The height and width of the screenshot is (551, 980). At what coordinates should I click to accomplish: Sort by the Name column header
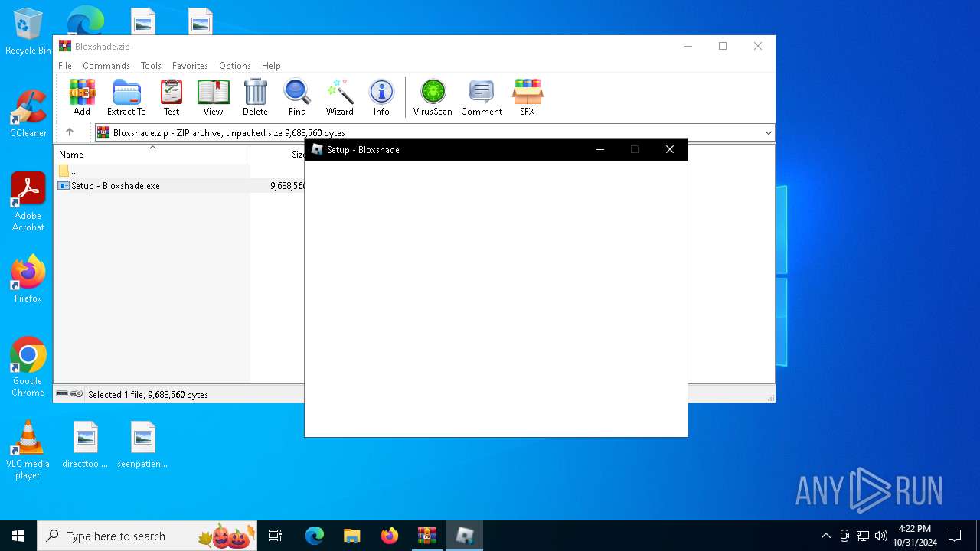tap(152, 155)
